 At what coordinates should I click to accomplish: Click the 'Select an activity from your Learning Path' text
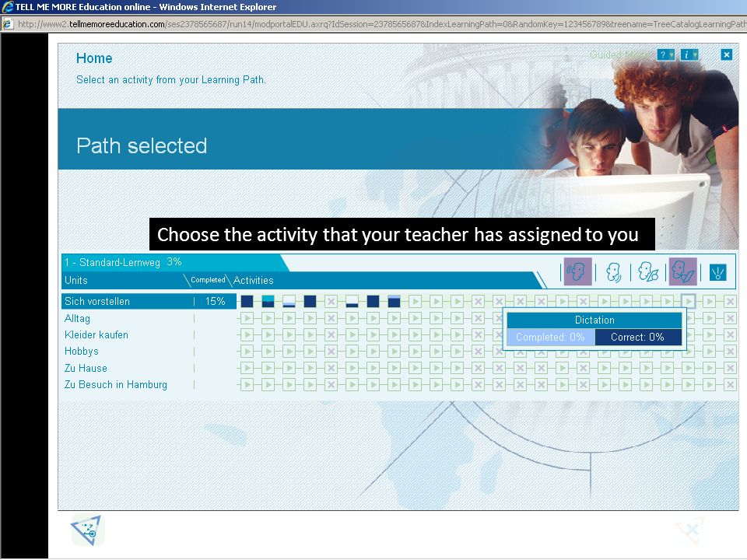(x=170, y=79)
